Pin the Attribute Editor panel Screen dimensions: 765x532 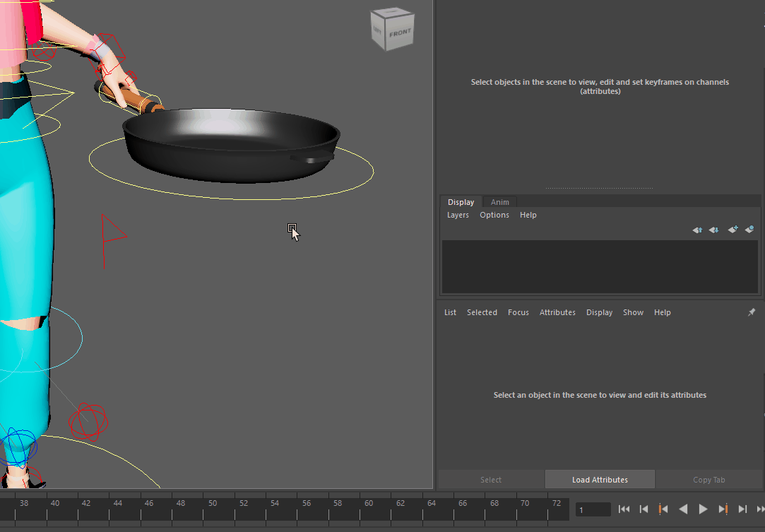(752, 312)
